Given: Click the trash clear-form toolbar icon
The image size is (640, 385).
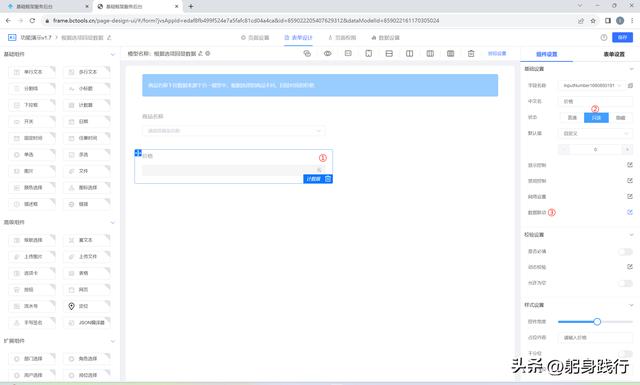Looking at the screenshot, I should tap(471, 53).
